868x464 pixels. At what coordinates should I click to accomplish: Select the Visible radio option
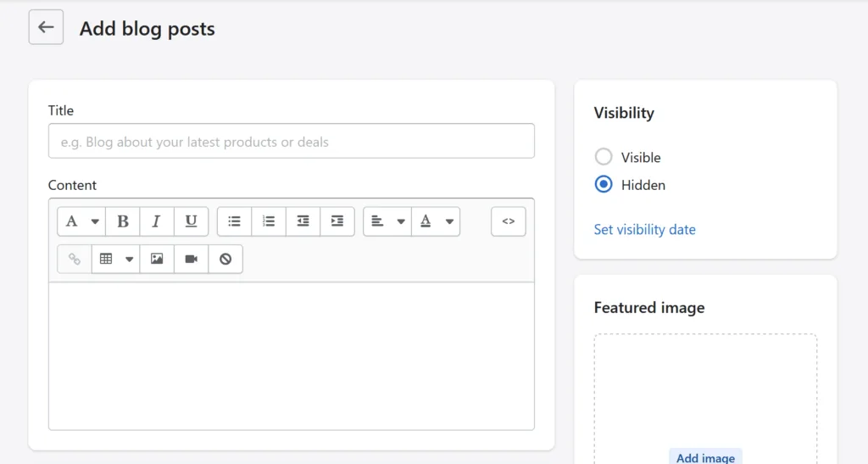click(604, 157)
